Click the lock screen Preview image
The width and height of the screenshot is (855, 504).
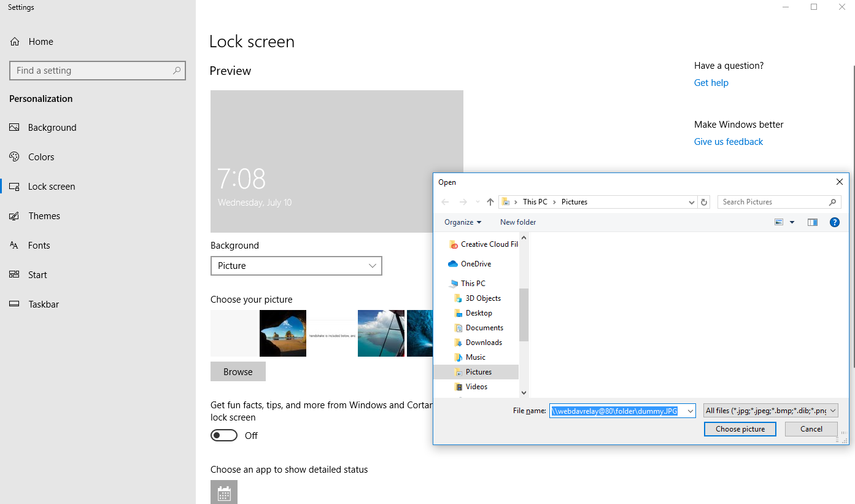[337, 161]
